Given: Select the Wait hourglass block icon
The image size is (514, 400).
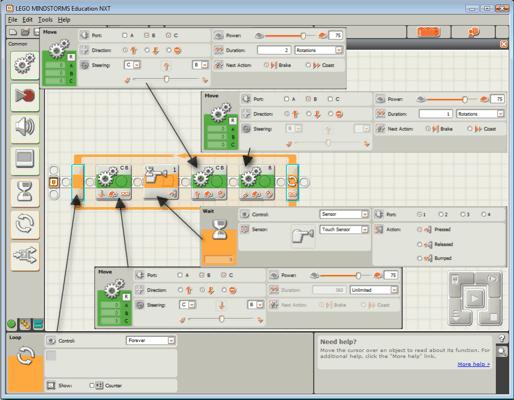Looking at the screenshot, I should 25,192.
